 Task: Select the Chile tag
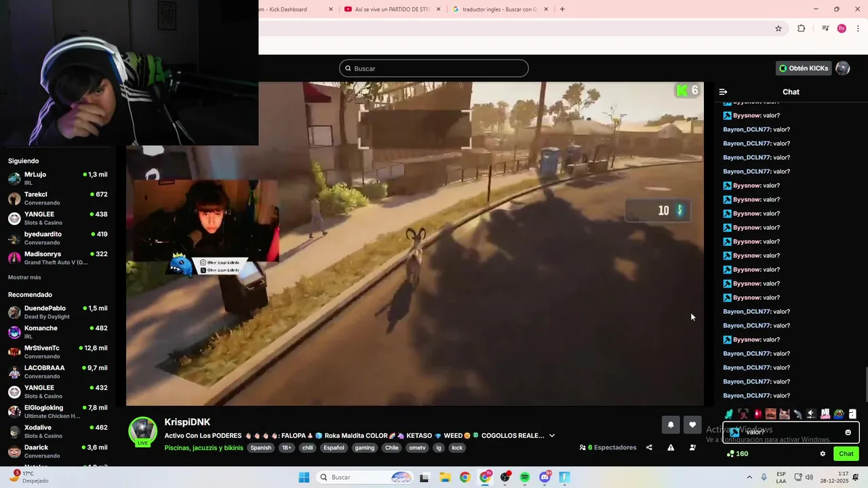(392, 448)
